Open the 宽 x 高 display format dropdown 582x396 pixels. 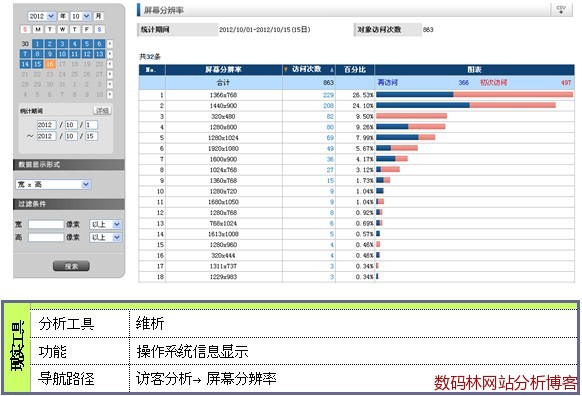tap(53, 184)
